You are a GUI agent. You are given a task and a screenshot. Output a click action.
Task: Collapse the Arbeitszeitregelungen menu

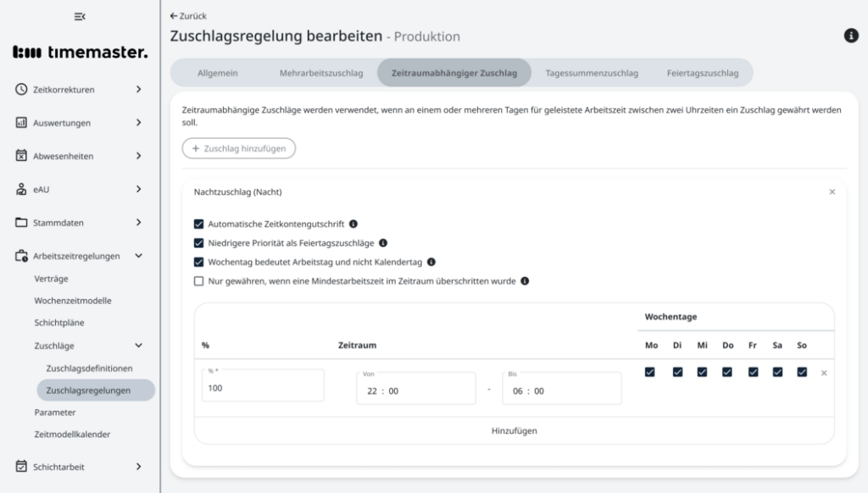pos(138,256)
